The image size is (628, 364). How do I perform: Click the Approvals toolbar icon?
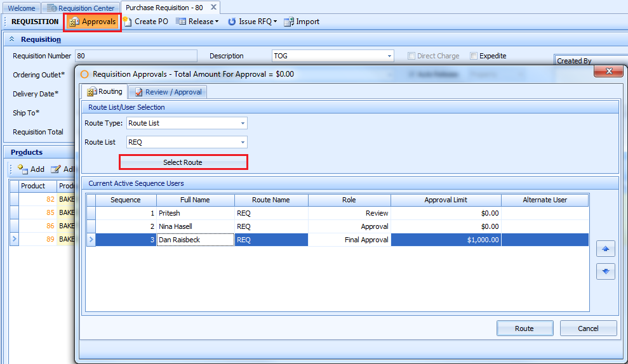74,22
